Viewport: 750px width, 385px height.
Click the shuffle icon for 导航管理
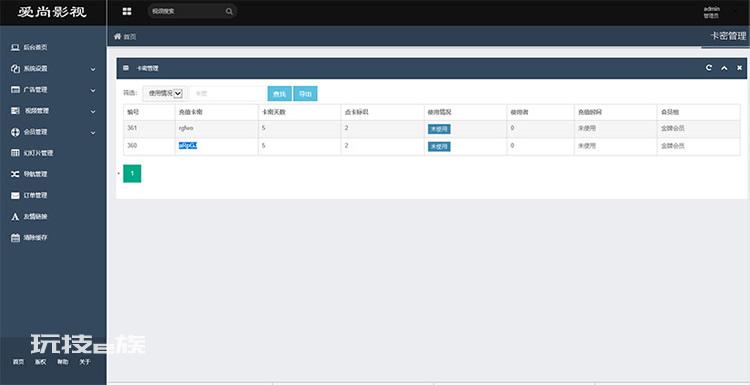click(15, 174)
